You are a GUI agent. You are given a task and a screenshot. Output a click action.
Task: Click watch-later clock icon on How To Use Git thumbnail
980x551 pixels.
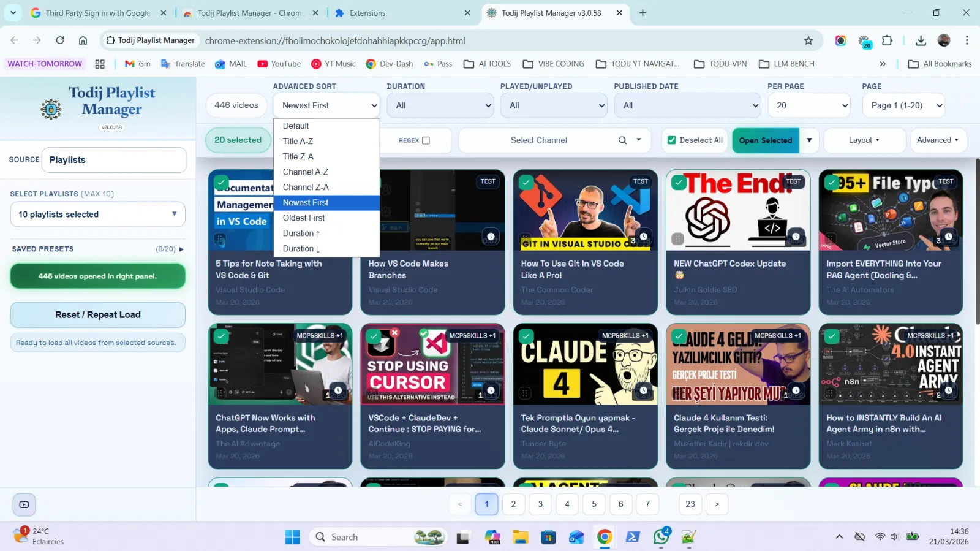(x=643, y=237)
